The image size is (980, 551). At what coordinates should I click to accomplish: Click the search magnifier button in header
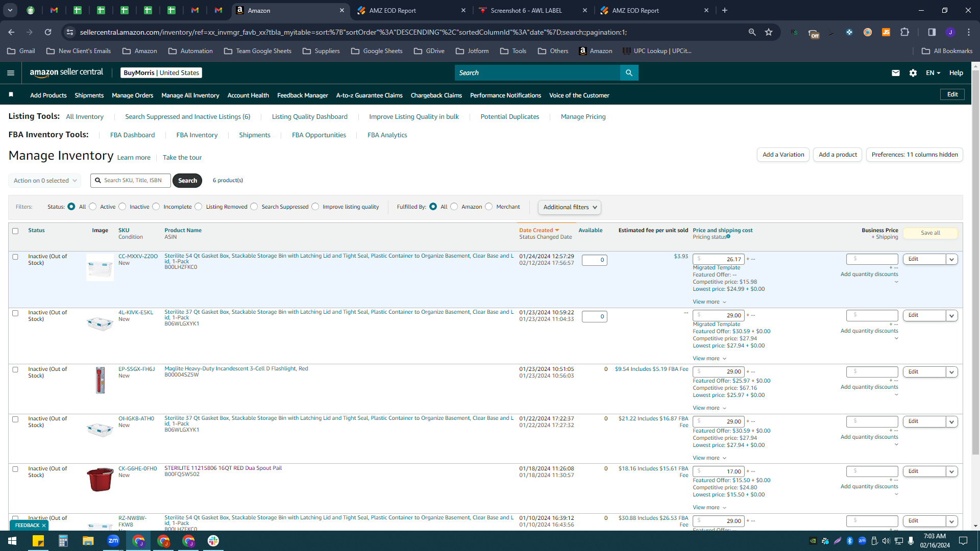pyautogui.click(x=629, y=73)
